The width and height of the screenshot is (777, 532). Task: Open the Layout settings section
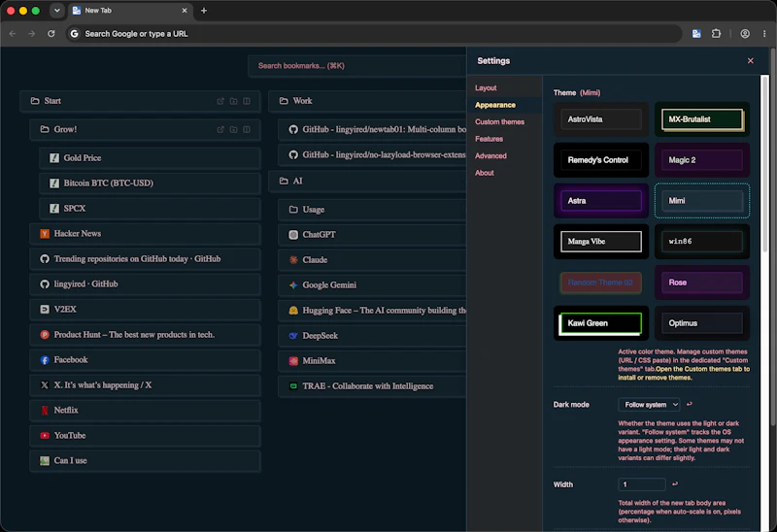click(x=486, y=87)
